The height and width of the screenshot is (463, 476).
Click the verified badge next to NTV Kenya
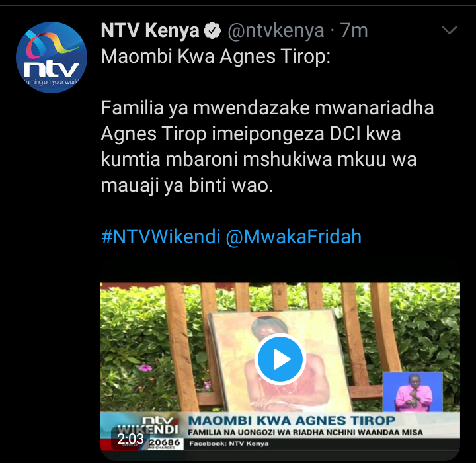[x=212, y=30]
